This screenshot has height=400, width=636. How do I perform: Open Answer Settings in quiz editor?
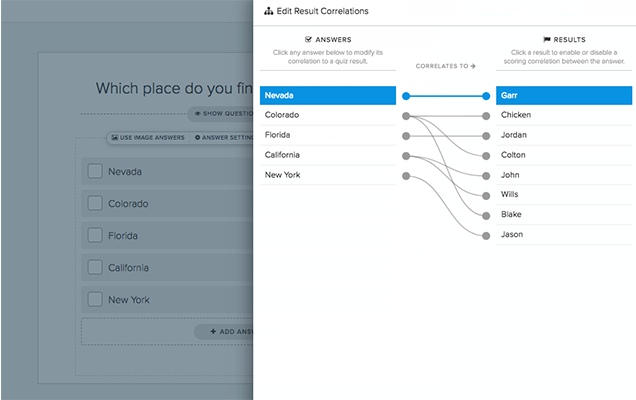click(222, 138)
